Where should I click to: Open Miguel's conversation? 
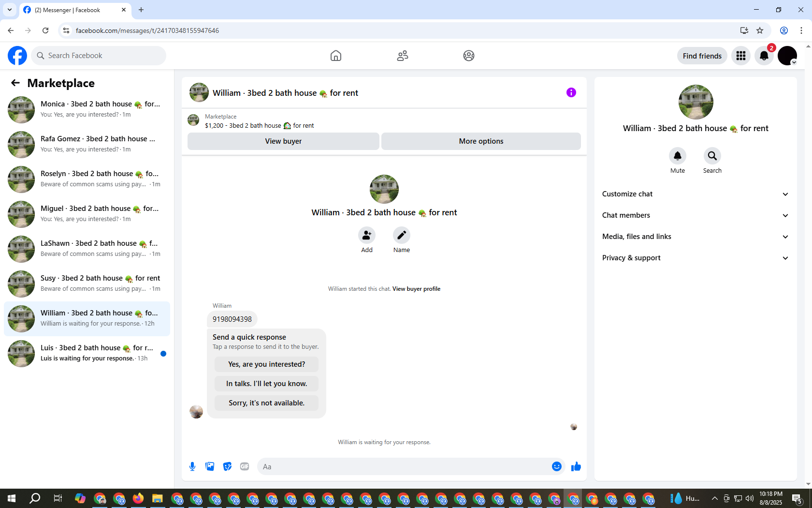point(87,214)
